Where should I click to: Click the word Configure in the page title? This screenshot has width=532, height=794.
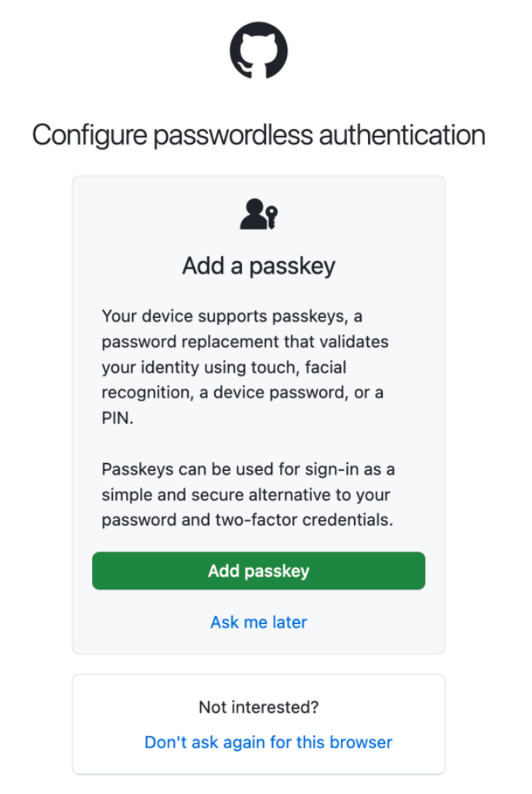coord(90,136)
